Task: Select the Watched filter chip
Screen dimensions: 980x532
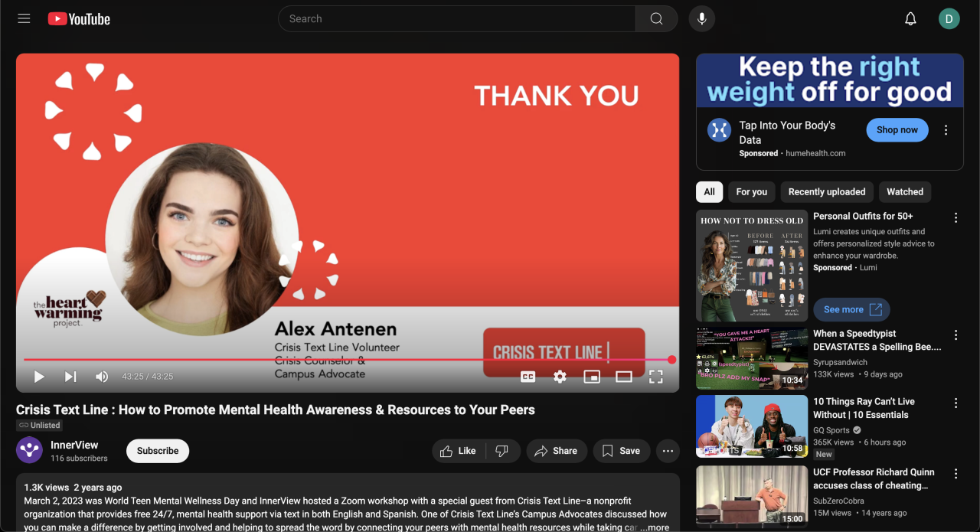Action: pyautogui.click(x=905, y=192)
